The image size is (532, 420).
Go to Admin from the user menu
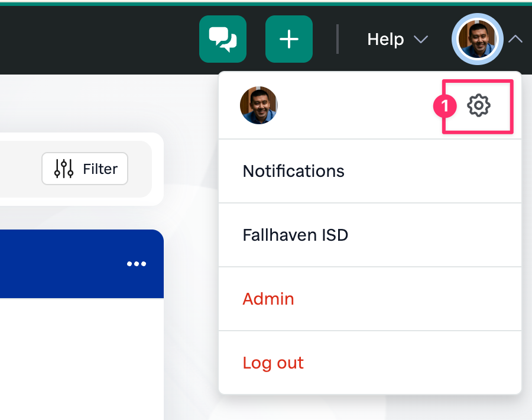point(268,299)
